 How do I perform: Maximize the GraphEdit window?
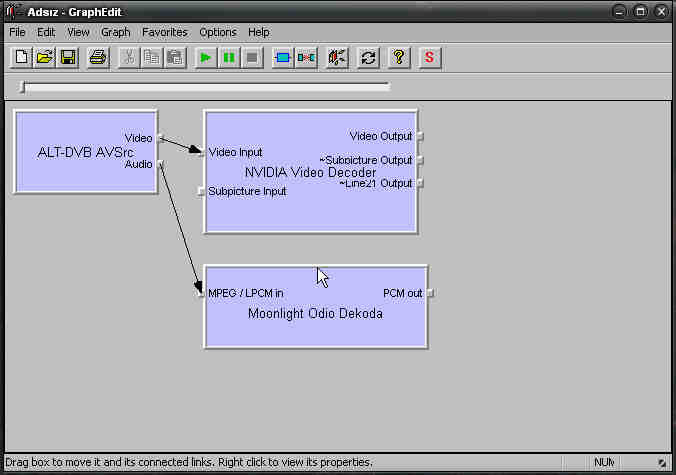640,12
